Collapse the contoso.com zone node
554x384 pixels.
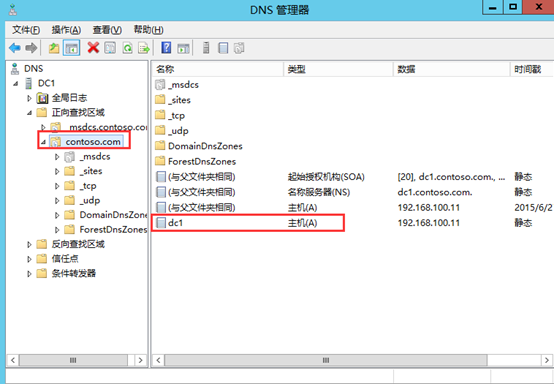click(43, 142)
